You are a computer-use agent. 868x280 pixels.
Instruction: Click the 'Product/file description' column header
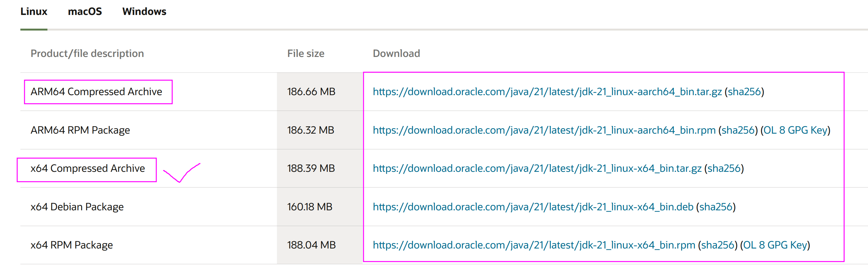tap(87, 53)
